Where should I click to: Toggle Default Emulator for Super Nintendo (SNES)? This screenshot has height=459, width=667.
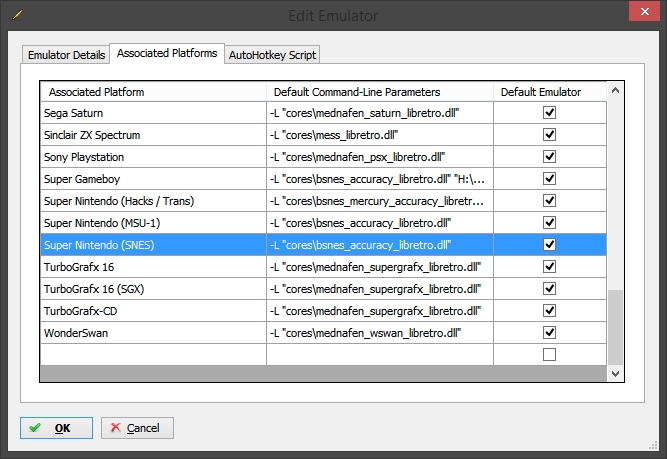coord(549,245)
